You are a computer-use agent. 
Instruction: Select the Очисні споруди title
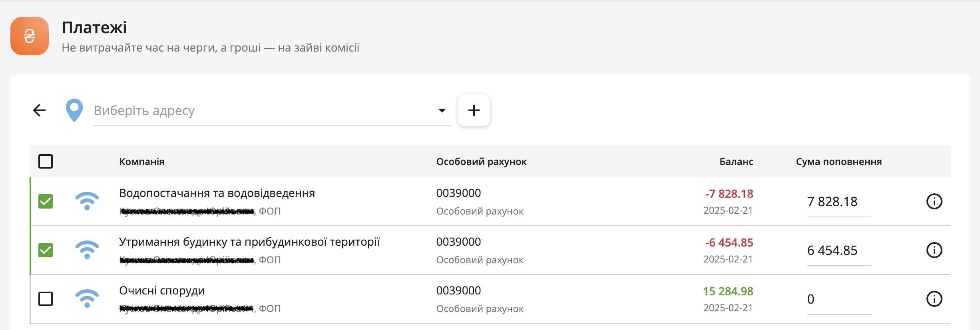pos(162,290)
